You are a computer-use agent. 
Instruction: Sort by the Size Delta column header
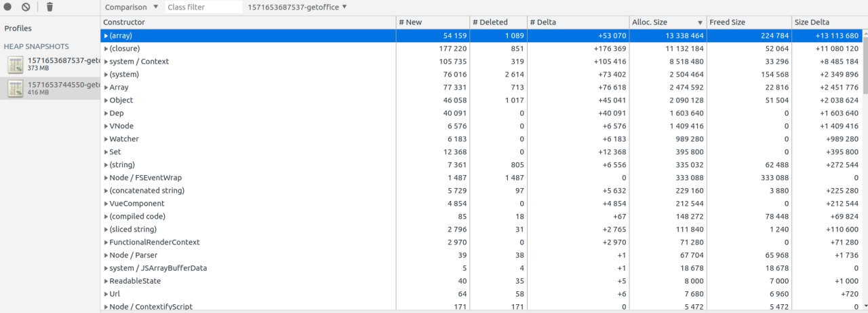829,22
